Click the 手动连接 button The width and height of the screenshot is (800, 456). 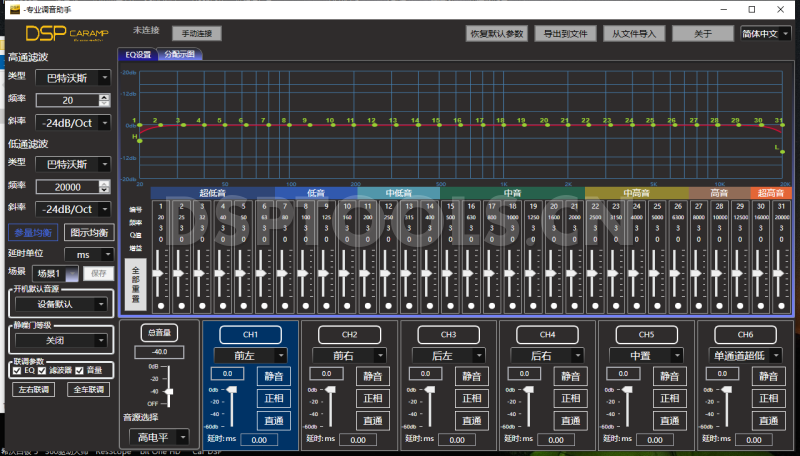coord(198,33)
